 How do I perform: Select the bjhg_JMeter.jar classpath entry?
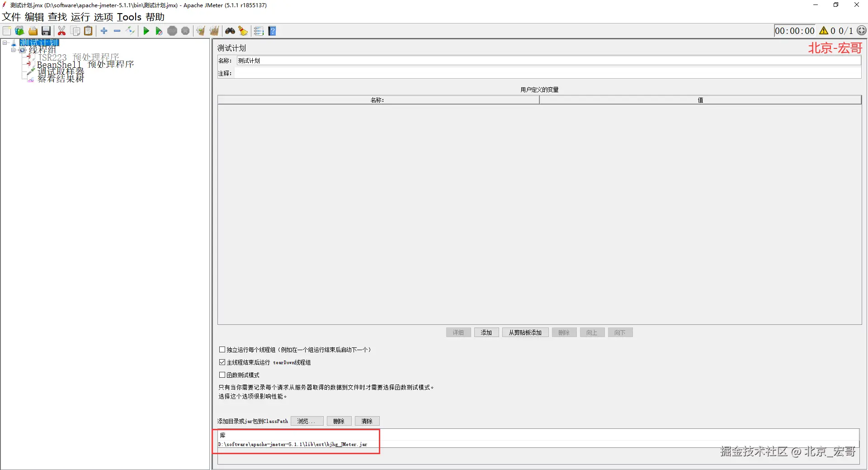pyautogui.click(x=538, y=444)
